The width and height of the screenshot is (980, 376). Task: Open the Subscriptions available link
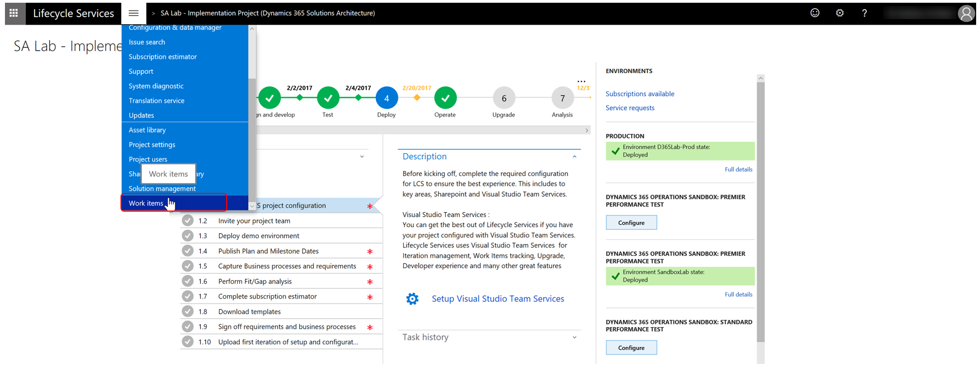click(x=640, y=94)
